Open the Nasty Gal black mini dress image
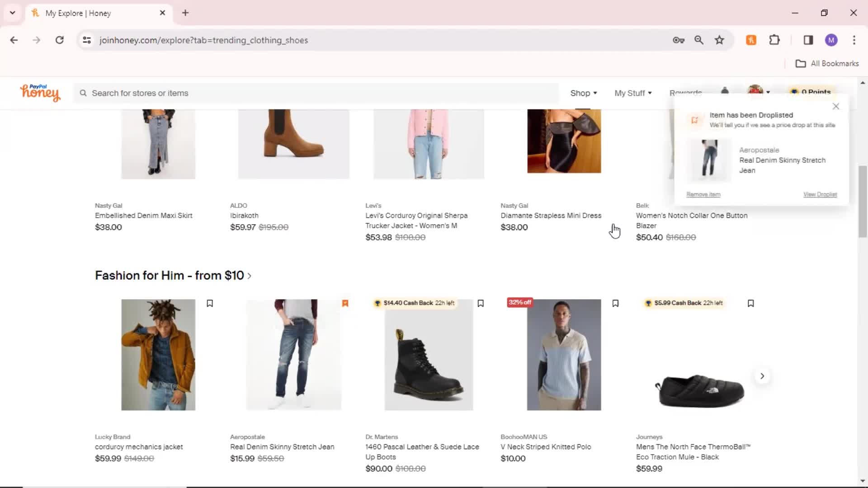The width and height of the screenshot is (868, 488). [564, 141]
